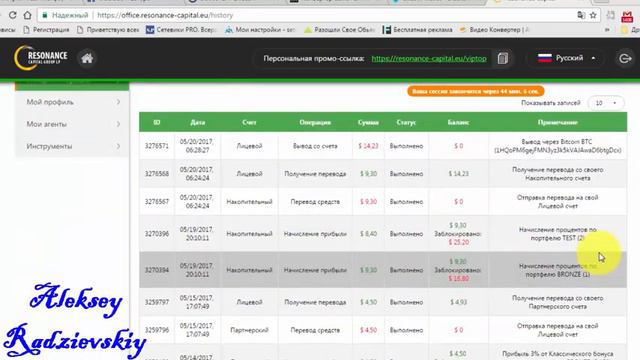Expand the Мой профиль menu
Image resolution: width=640 pixels, height=360 pixels.
pos(72,102)
